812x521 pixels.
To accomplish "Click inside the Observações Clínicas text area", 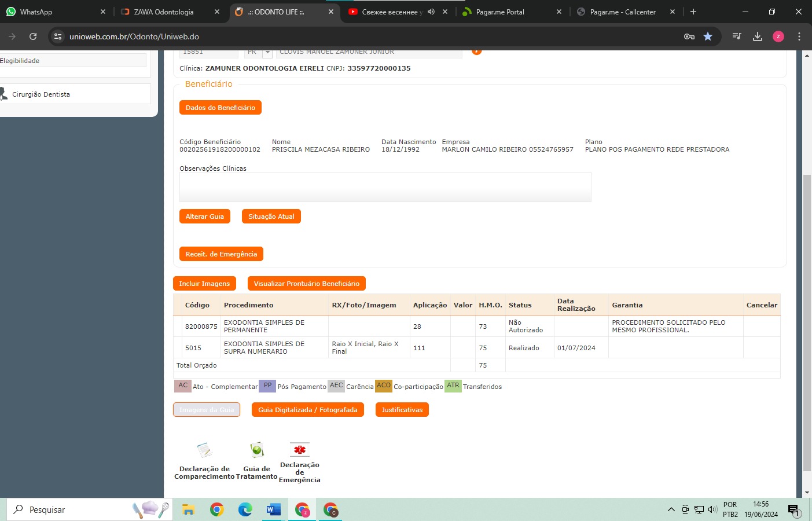I will click(x=385, y=187).
